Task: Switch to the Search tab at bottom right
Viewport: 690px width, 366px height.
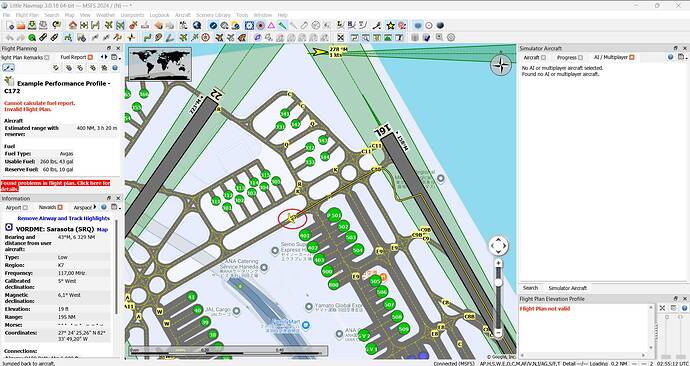Action: click(x=530, y=288)
